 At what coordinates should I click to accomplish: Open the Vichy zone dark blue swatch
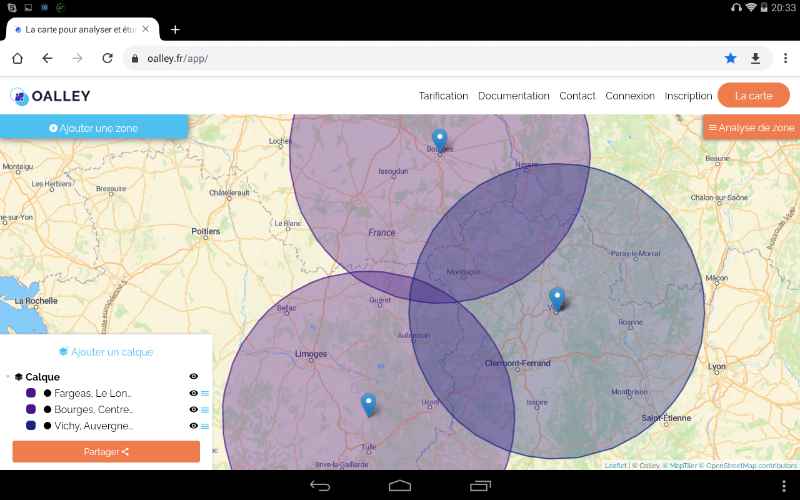[31, 426]
